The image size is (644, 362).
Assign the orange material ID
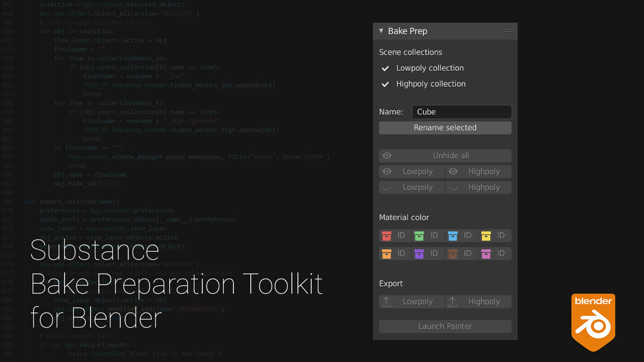pos(395,254)
